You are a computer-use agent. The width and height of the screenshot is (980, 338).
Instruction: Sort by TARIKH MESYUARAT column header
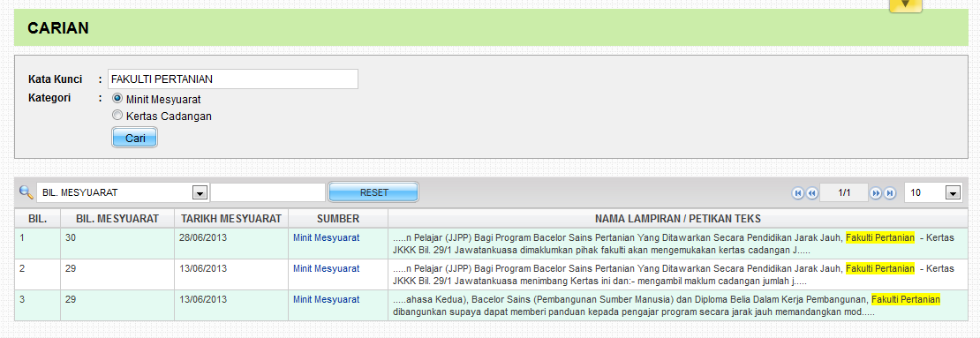231,219
